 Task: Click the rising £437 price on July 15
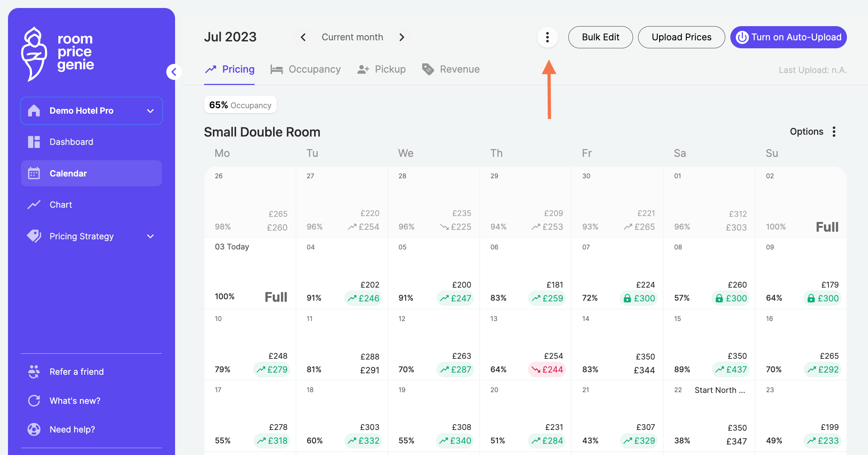click(731, 369)
